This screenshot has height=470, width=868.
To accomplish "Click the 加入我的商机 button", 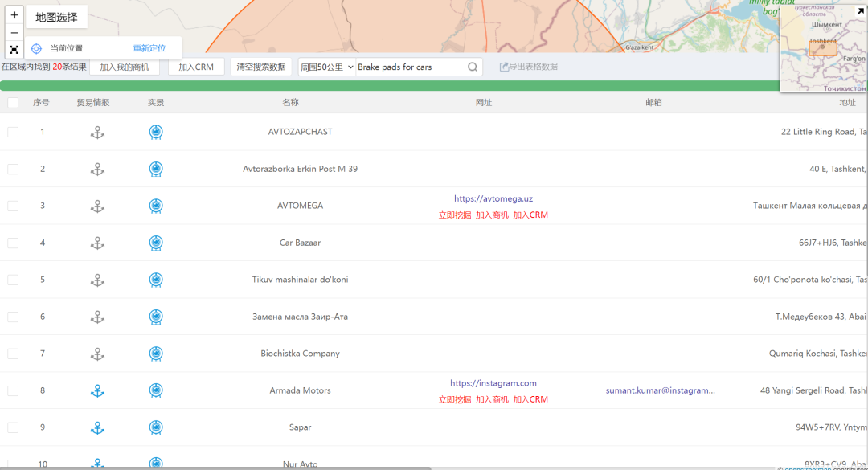I will click(125, 67).
